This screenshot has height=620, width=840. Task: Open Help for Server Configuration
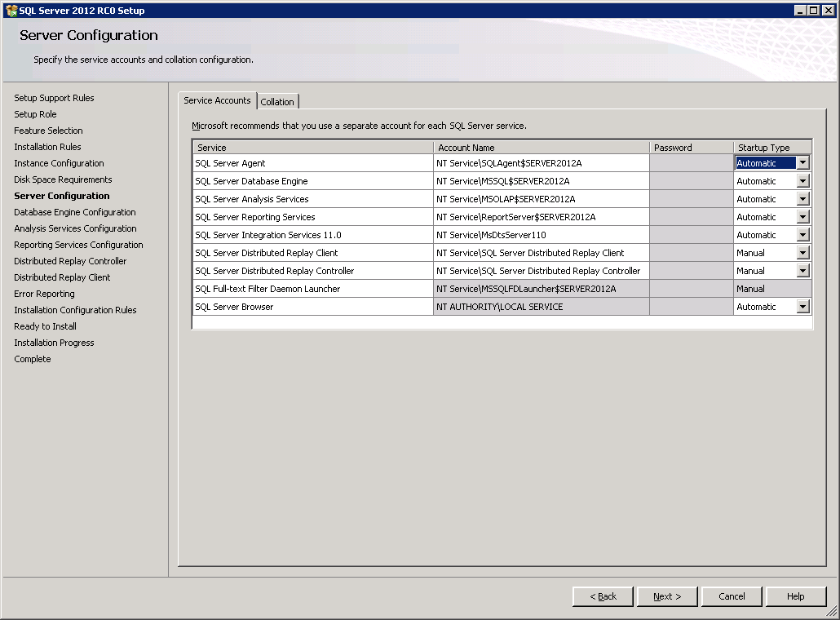pos(795,596)
